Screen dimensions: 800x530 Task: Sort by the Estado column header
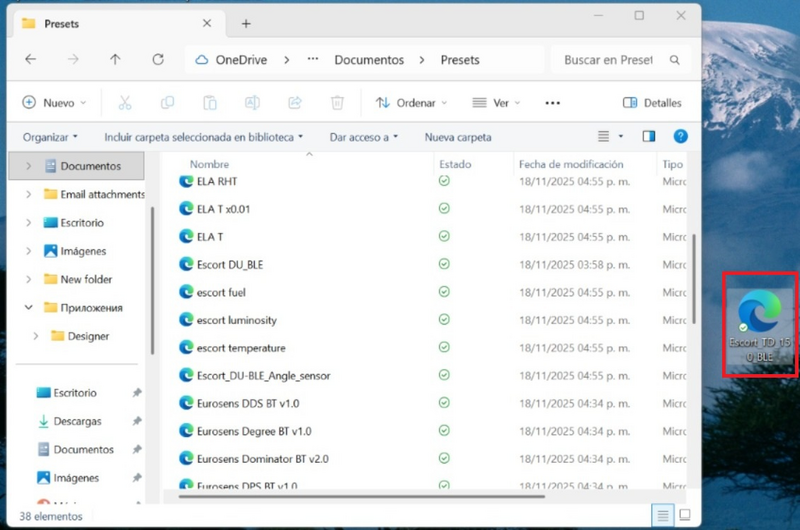455,164
